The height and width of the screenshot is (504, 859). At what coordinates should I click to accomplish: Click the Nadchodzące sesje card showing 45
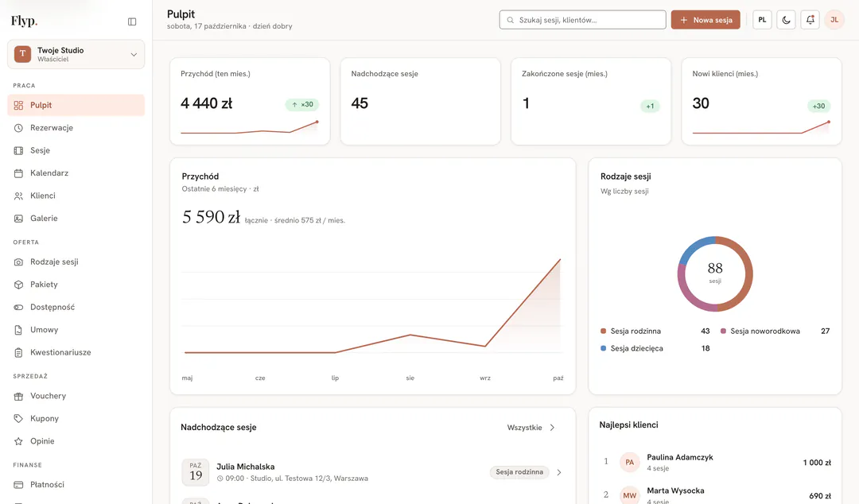click(420, 101)
